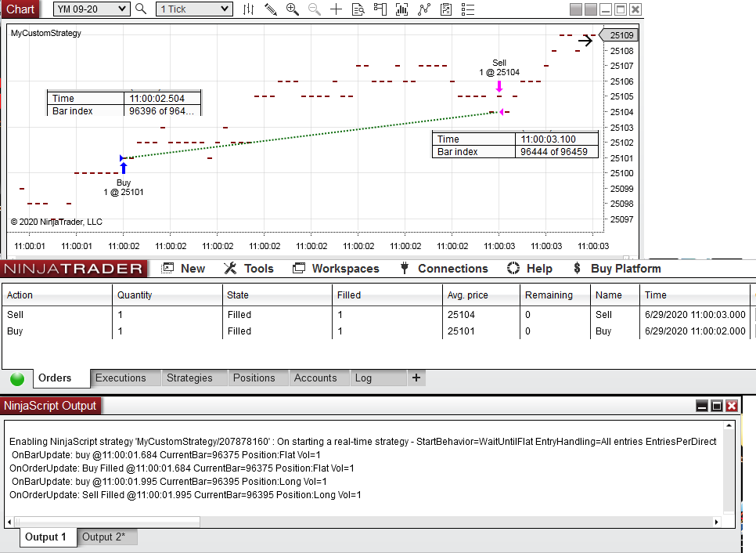Click the second gray chart window link button
The image size is (756, 553).
click(591, 9)
